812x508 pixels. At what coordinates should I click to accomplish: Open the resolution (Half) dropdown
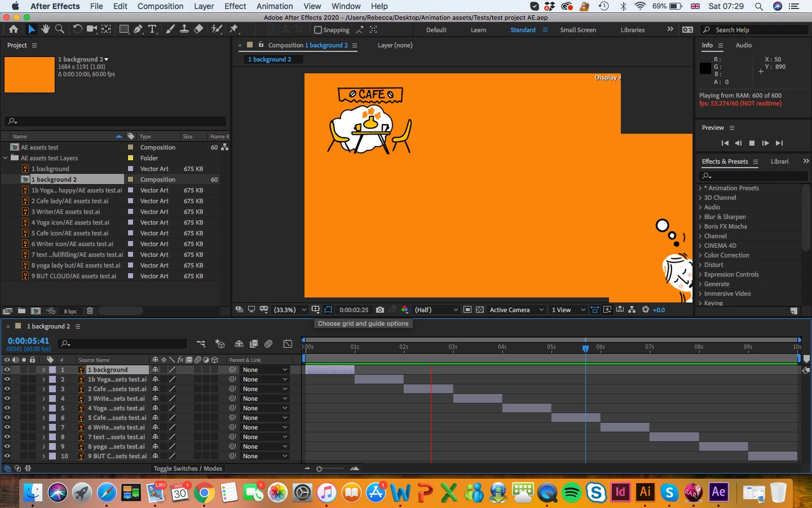pos(436,310)
